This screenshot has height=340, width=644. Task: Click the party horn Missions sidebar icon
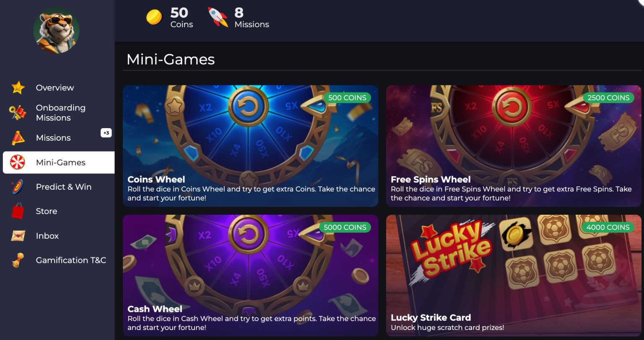18,138
